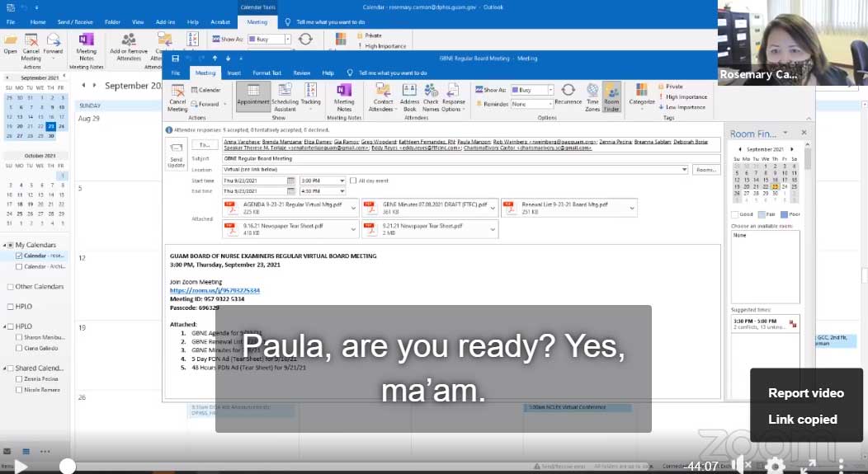
Task: Open Insert tab in meeting window
Action: (234, 73)
